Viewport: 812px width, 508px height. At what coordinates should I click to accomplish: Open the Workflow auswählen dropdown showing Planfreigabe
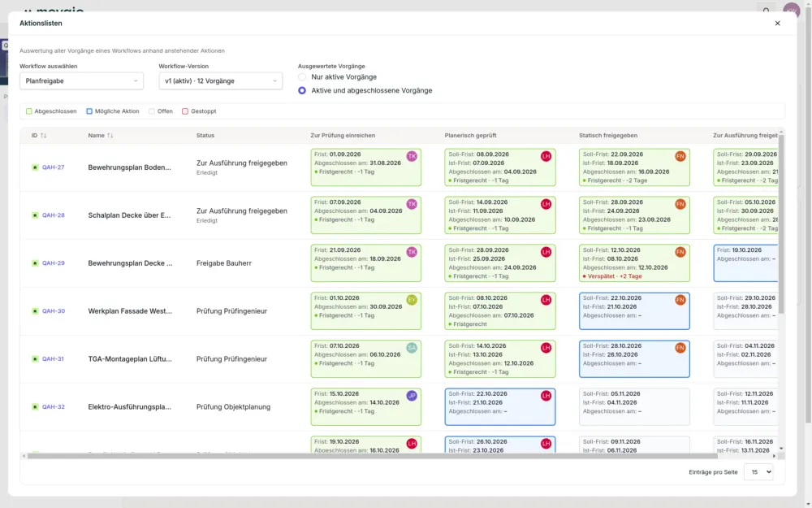(x=81, y=80)
